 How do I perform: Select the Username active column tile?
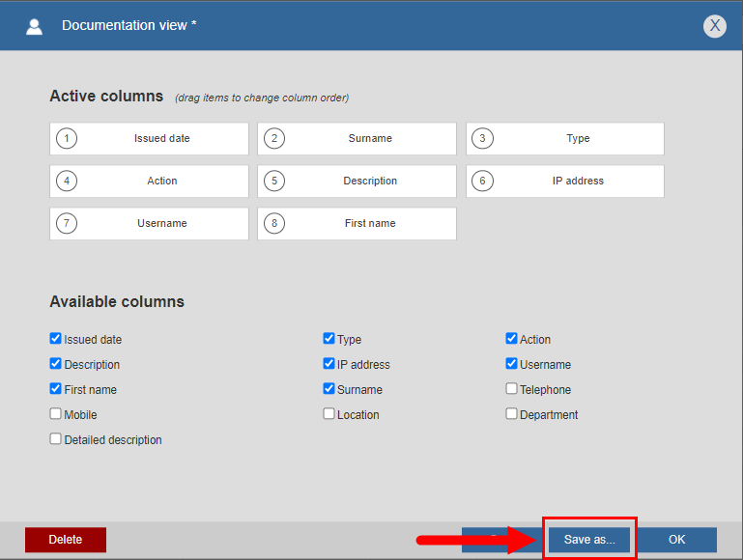point(149,223)
